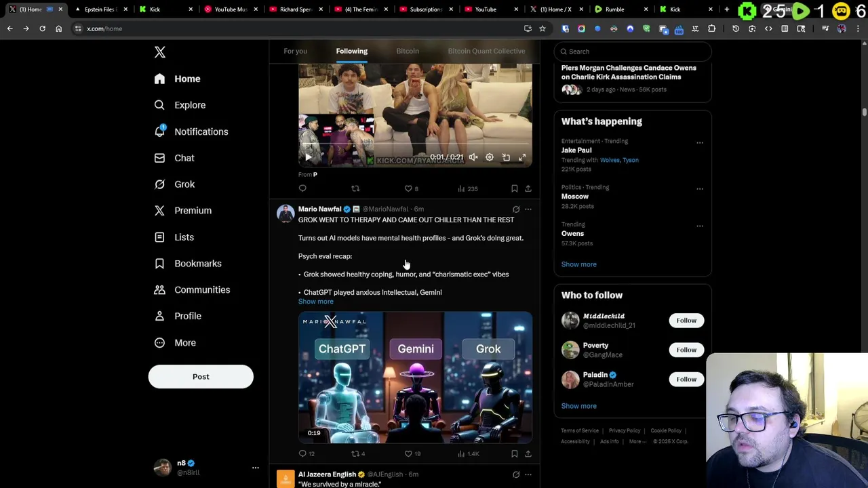Open Terms of Service footer link
This screenshot has height=488, width=868.
click(580, 430)
